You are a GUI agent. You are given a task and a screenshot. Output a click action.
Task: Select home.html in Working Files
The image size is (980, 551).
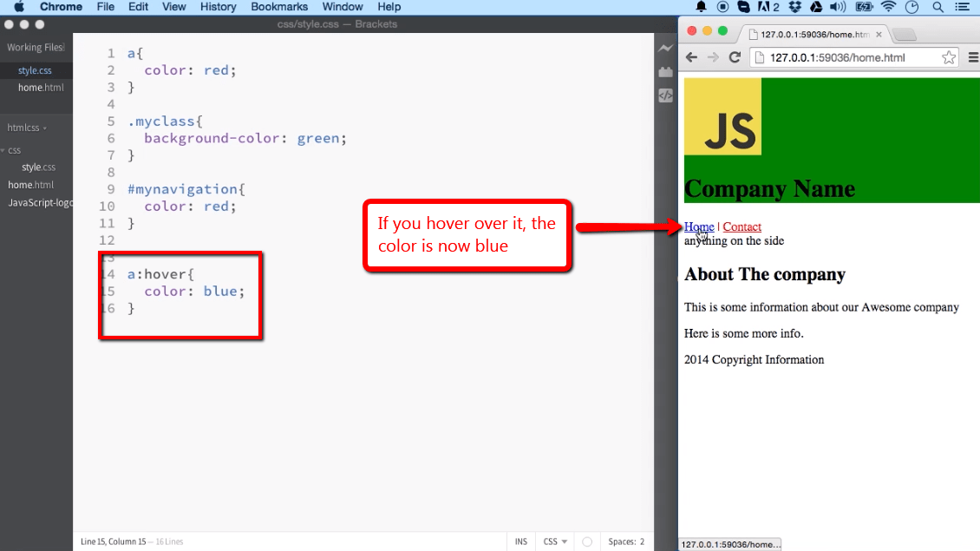(x=41, y=88)
